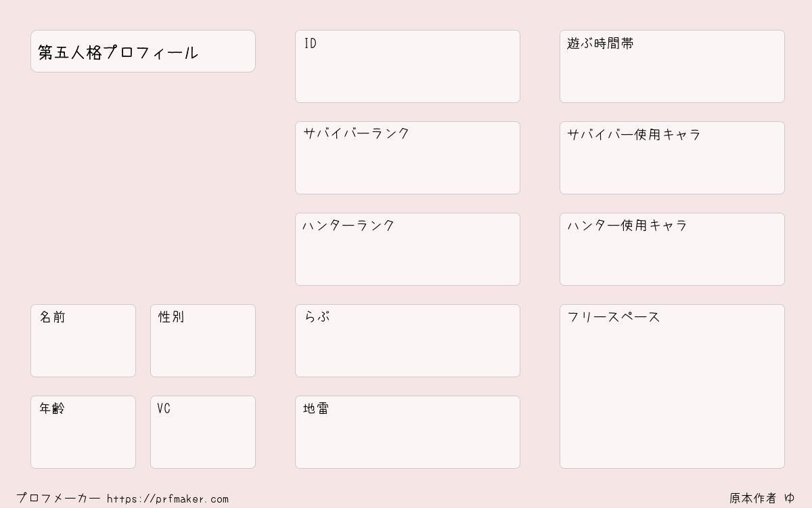Click the ハンター使用キャラ field
This screenshot has height=508, width=812.
tap(672, 249)
